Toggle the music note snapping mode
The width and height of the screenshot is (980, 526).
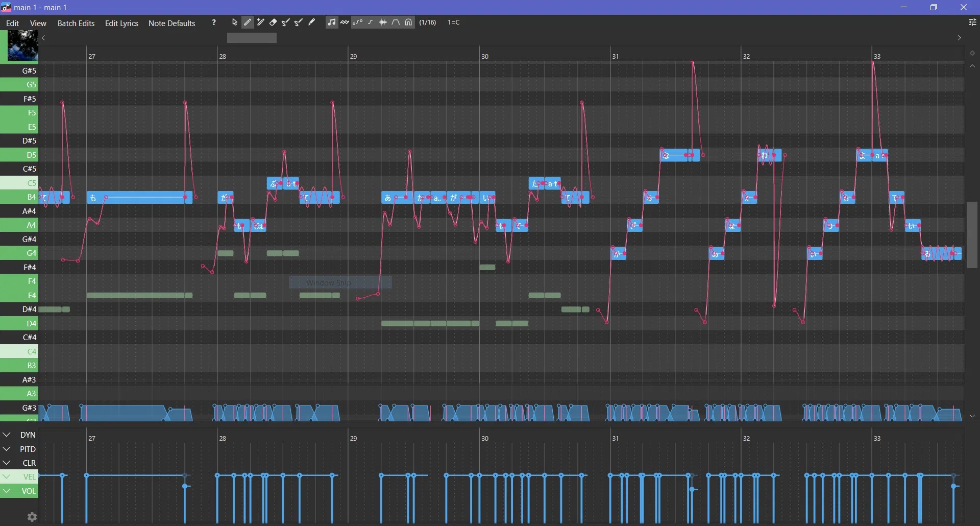332,22
